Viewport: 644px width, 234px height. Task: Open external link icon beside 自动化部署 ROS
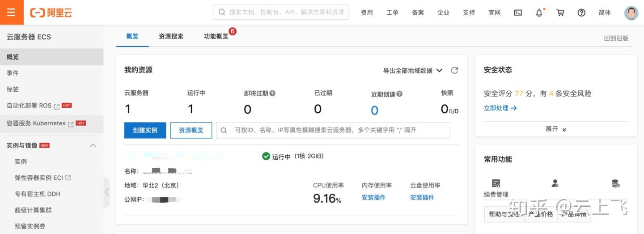click(57, 106)
